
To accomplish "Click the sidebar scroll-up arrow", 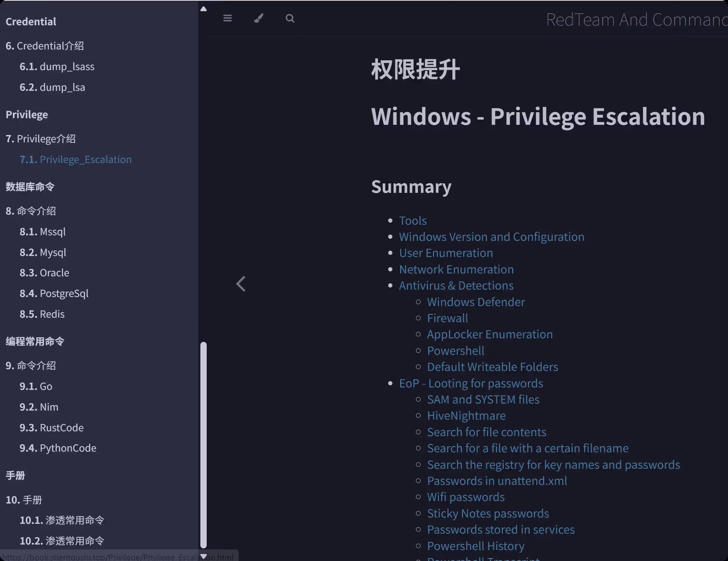I will click(204, 9).
